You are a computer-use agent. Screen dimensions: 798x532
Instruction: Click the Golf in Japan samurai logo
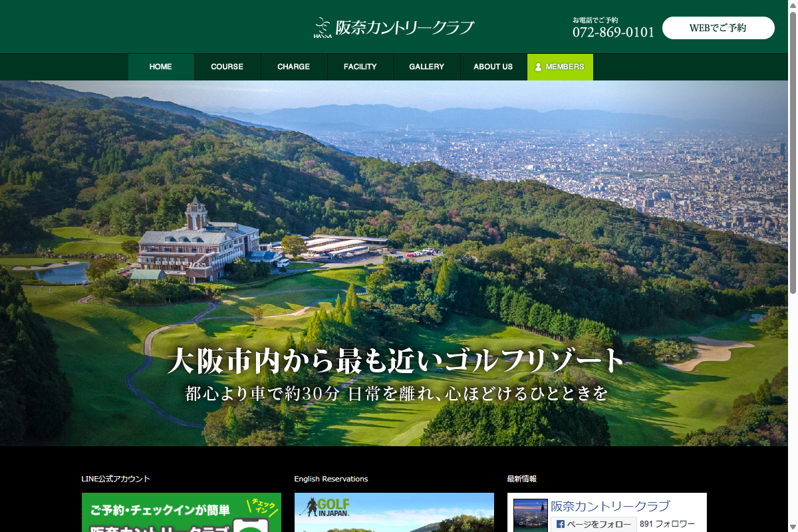325,509
